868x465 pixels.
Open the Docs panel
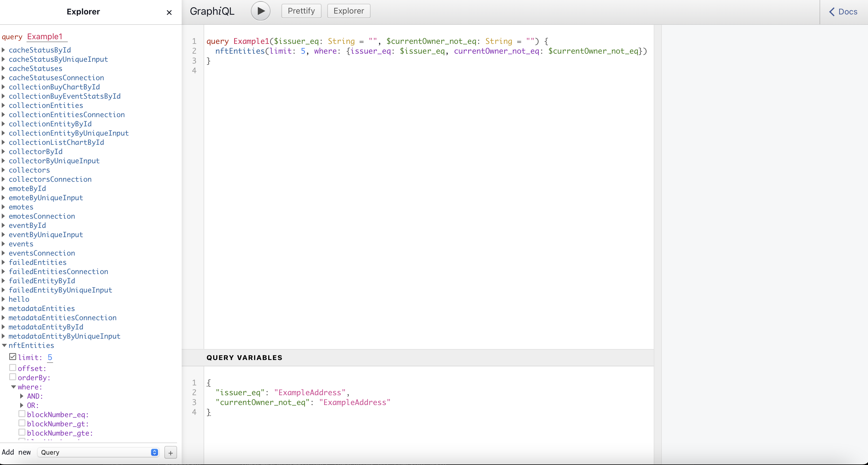click(843, 12)
